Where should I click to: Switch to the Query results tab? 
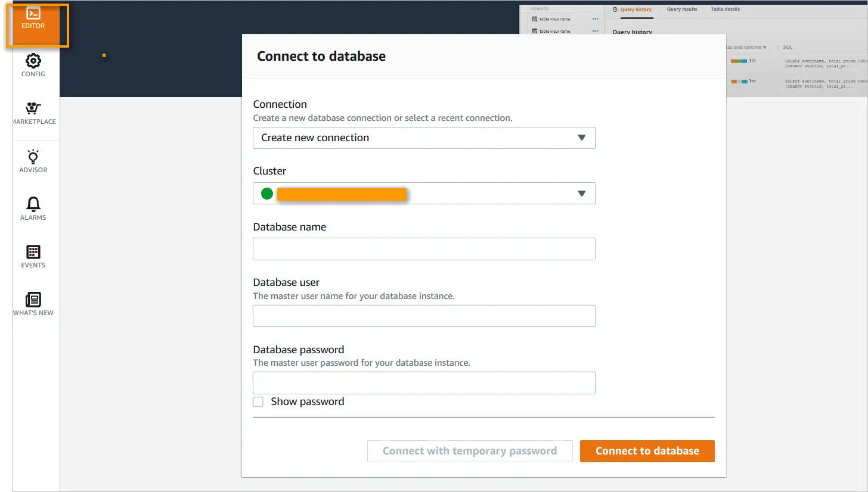pyautogui.click(x=682, y=10)
